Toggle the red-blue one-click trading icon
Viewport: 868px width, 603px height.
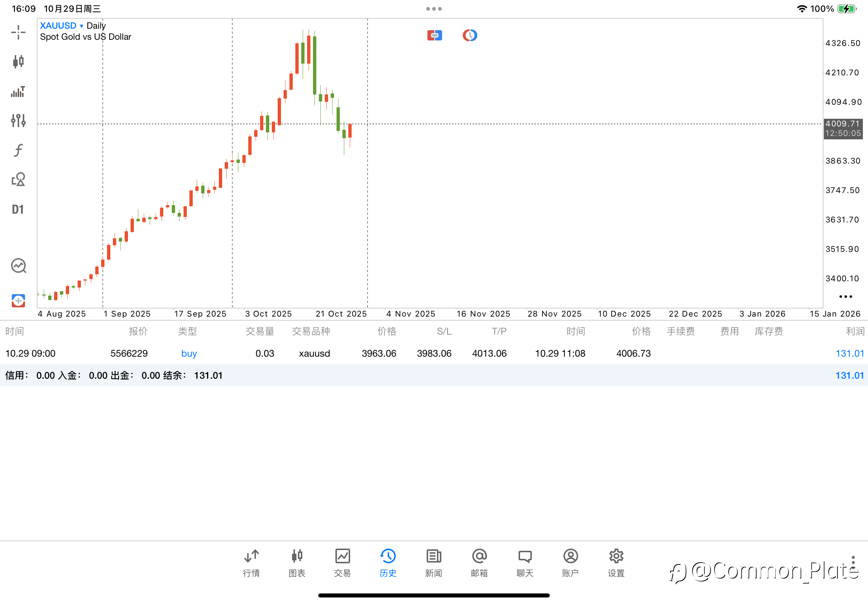[x=435, y=36]
